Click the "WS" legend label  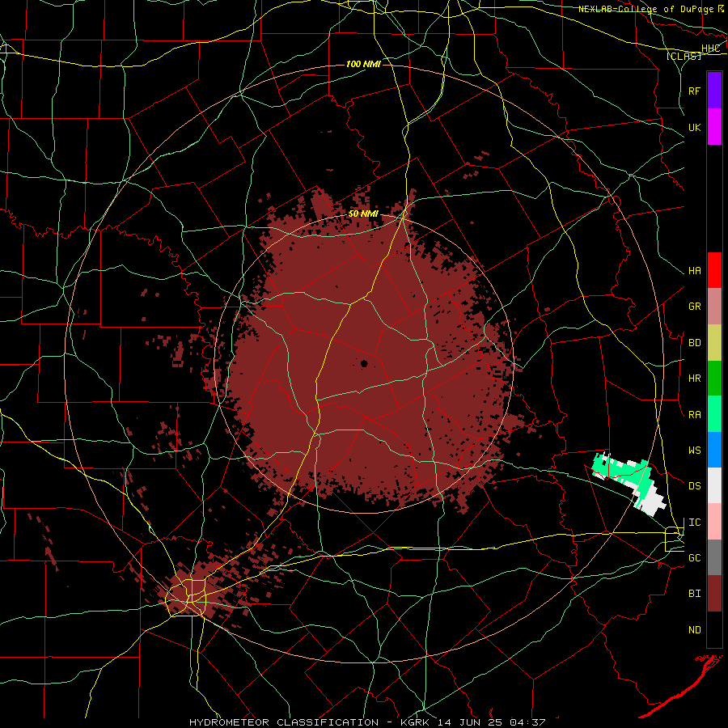tap(694, 451)
